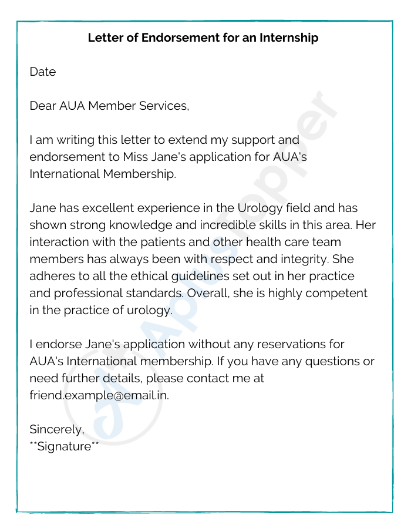Click the "International Membership." line ending paragraph one
Screen dimensions: 411x532
point(103,174)
